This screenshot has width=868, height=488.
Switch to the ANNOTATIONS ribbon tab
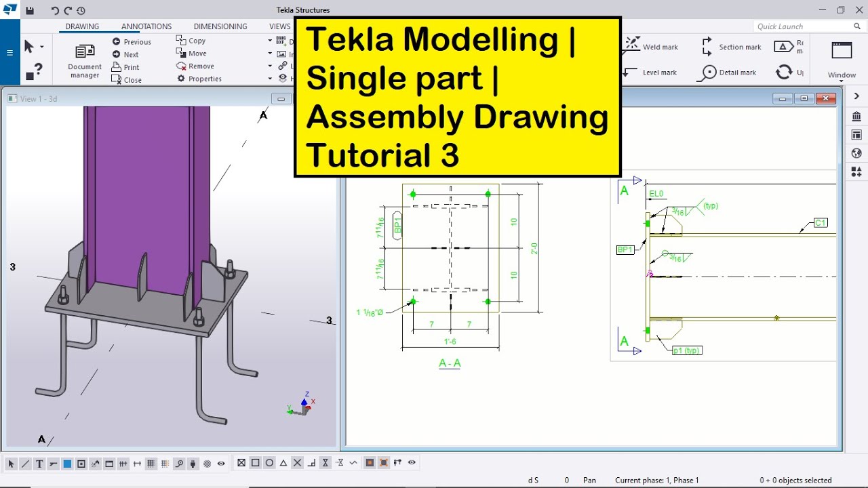pos(146,26)
